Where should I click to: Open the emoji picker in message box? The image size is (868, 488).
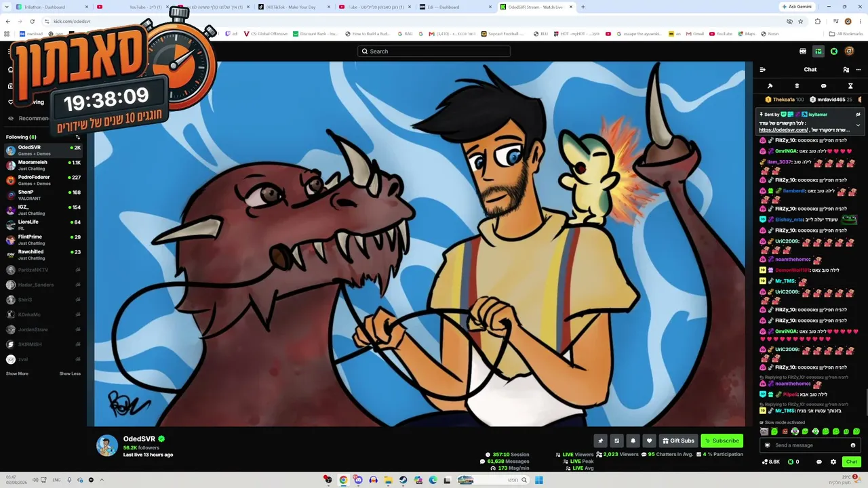[853, 445]
